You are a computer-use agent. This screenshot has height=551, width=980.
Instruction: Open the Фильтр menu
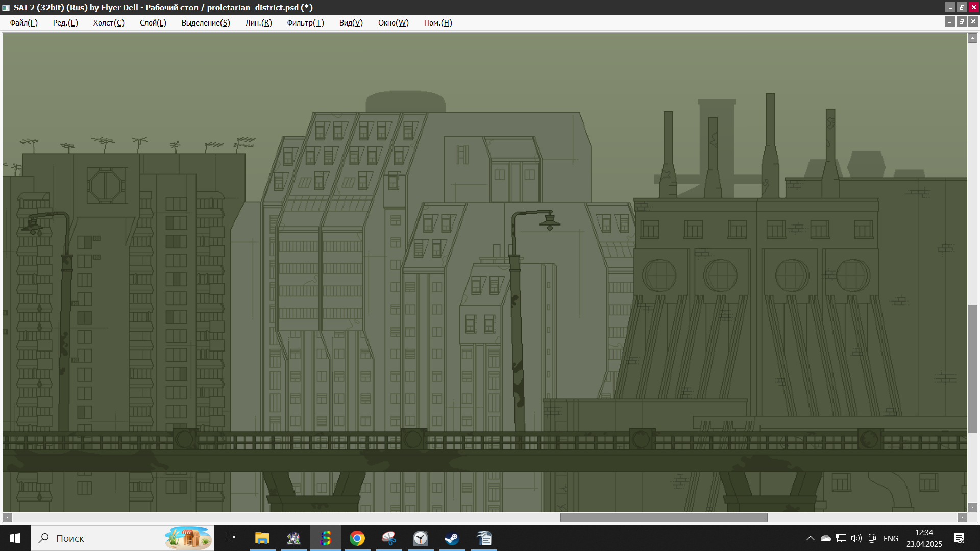tap(305, 23)
